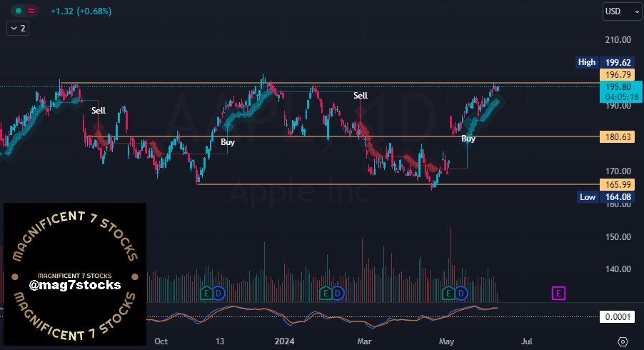Click the High 199.62 price label
This screenshot has height=350, width=644.
tap(605, 62)
